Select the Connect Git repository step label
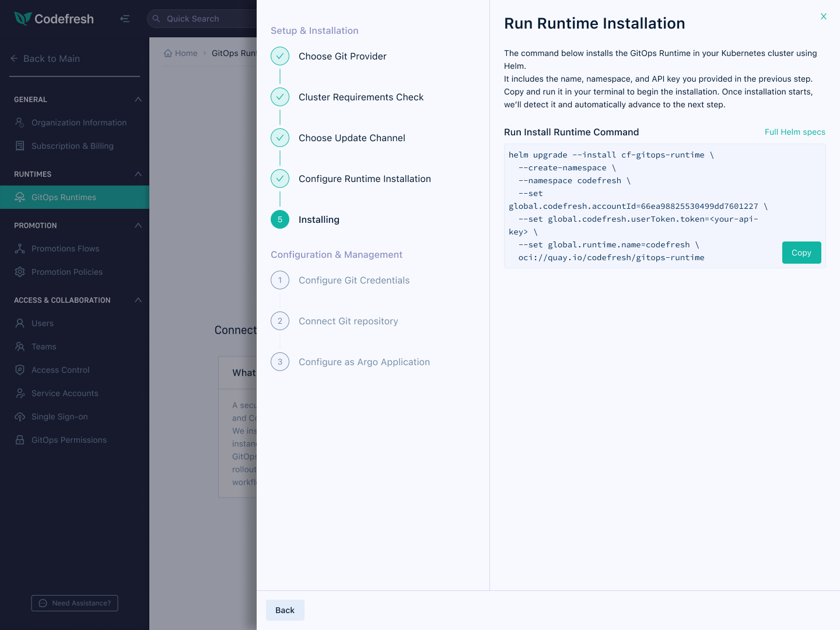 tap(348, 321)
